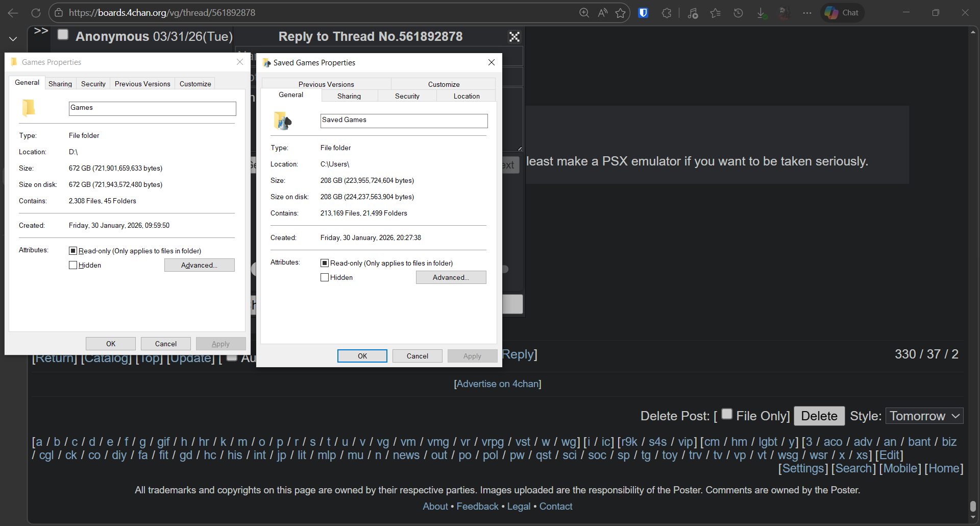Toggle Hidden in Games Properties
Viewport: 980px width, 526px height.
pos(73,265)
